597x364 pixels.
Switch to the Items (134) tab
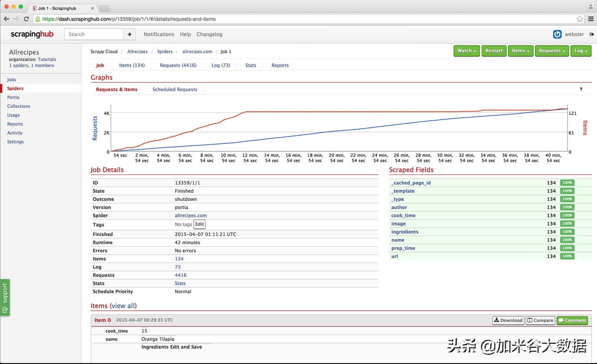point(132,65)
